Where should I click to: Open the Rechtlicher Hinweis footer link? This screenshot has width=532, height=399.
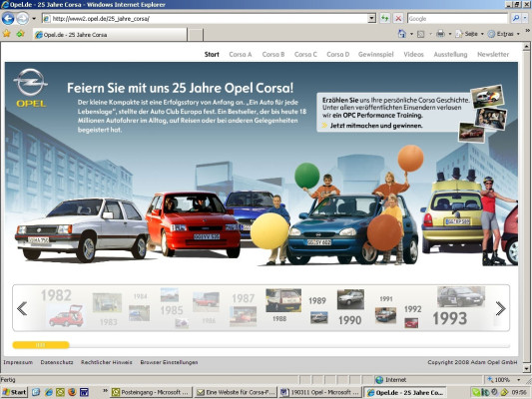[x=107, y=362]
